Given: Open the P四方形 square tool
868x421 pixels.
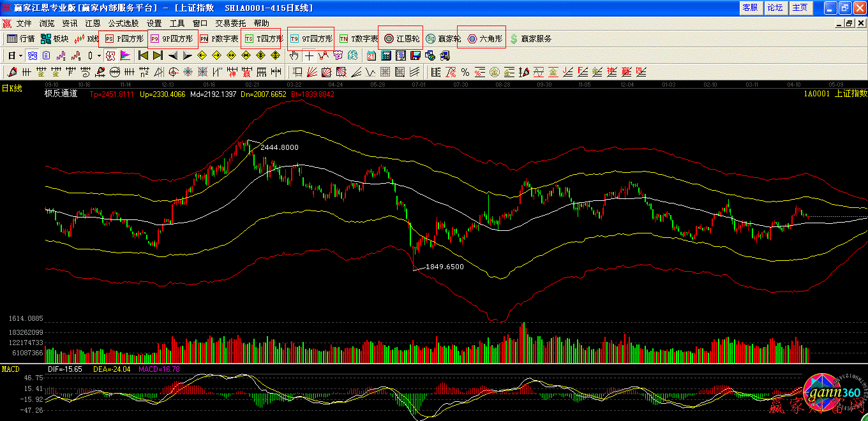Looking at the screenshot, I should 125,39.
